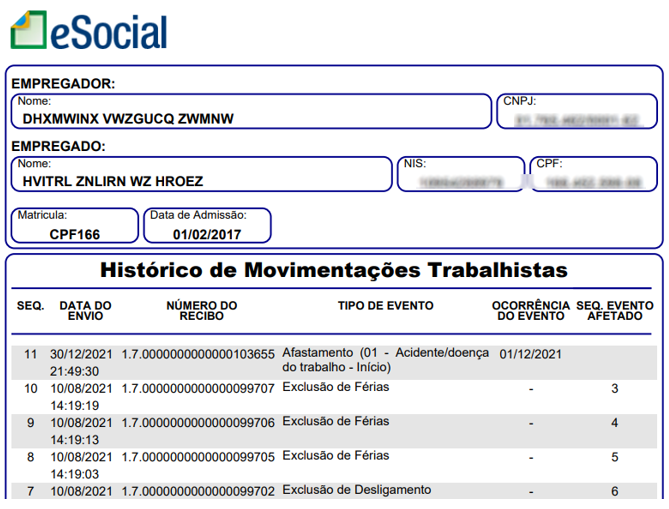Select admission date 01/02/2017
Screen dimensions: 669x509
(x=207, y=234)
